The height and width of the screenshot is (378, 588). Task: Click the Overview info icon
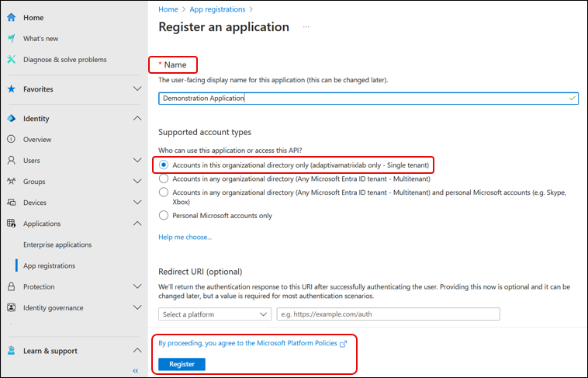click(x=12, y=139)
